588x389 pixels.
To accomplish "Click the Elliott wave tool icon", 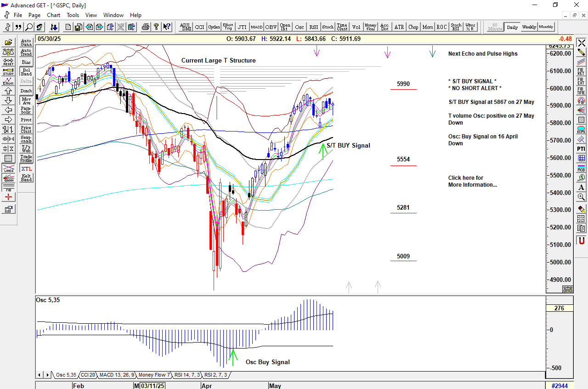I will pos(8,81).
